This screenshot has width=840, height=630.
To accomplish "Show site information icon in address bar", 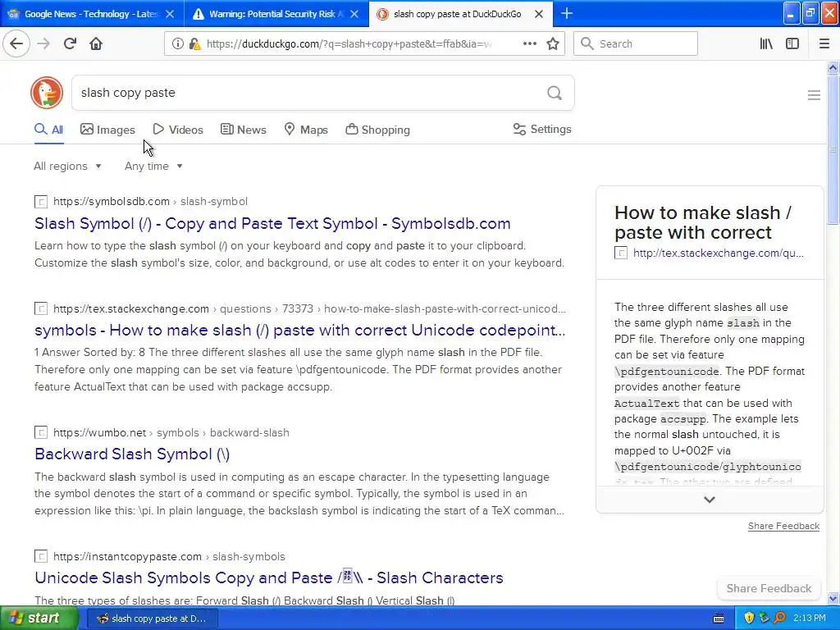I will click(x=177, y=43).
